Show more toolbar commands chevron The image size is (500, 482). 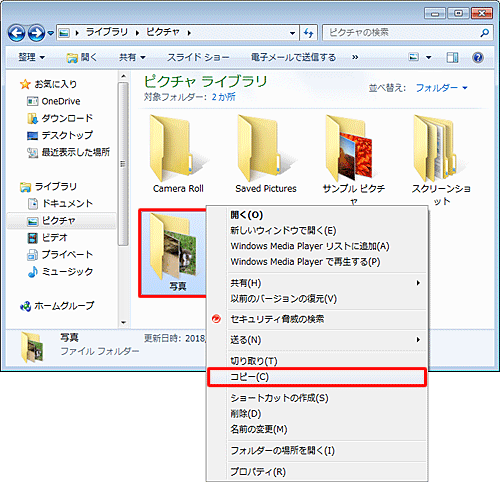pyautogui.click(x=355, y=57)
